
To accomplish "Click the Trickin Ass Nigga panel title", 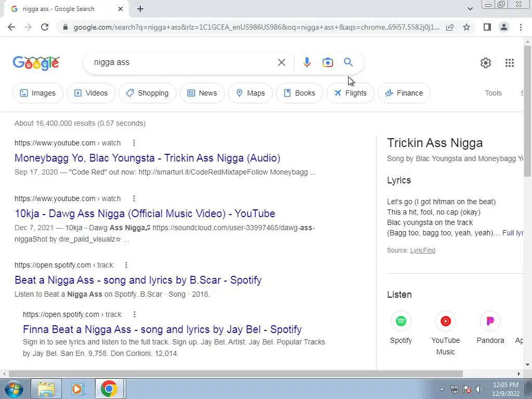I will [435, 143].
